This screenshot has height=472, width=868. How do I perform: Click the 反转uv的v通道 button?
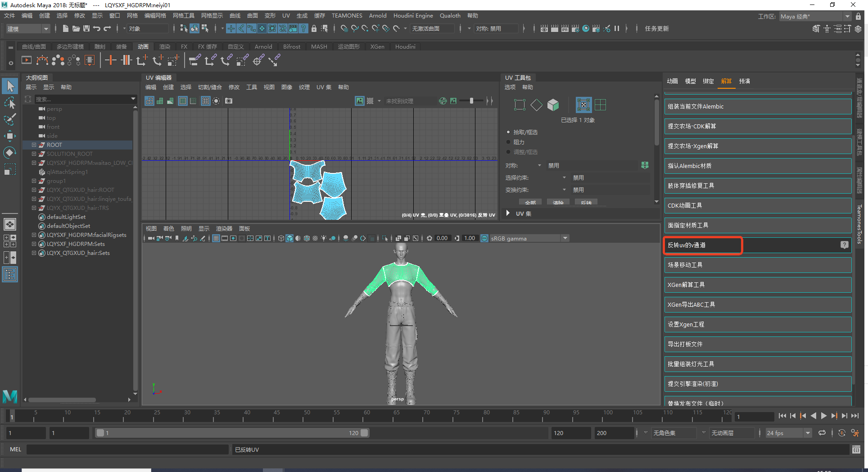[x=702, y=245]
